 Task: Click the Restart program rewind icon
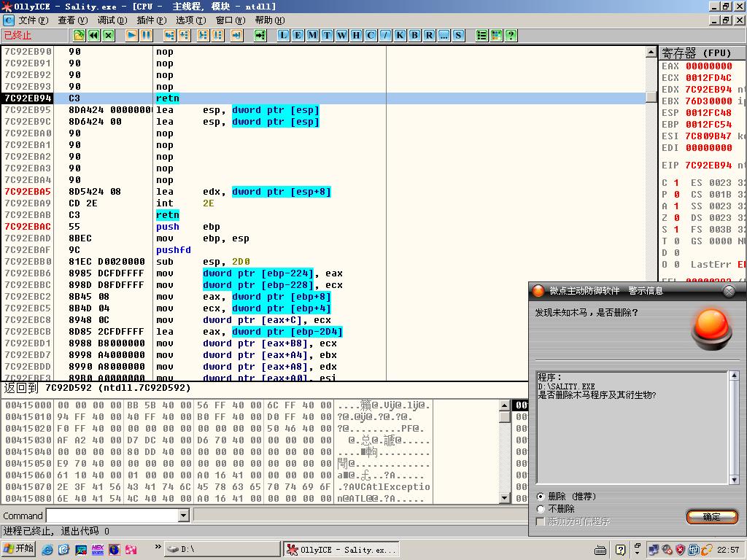pos(93,35)
